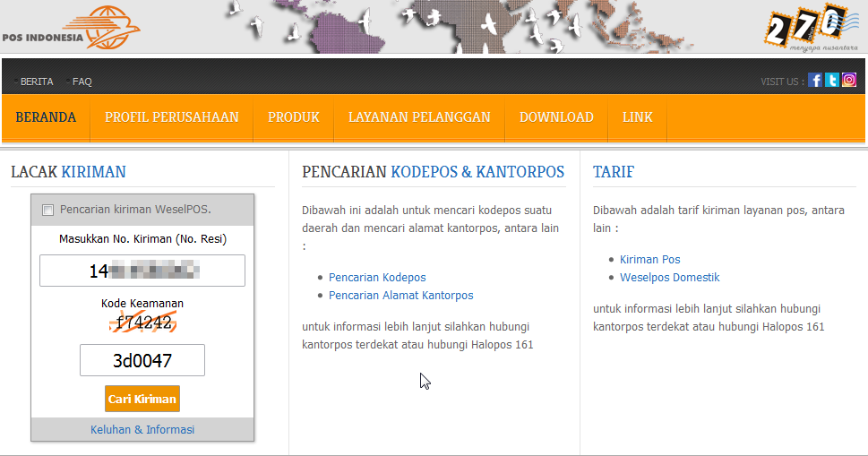Open Keluhan & Informasi link

click(x=142, y=429)
